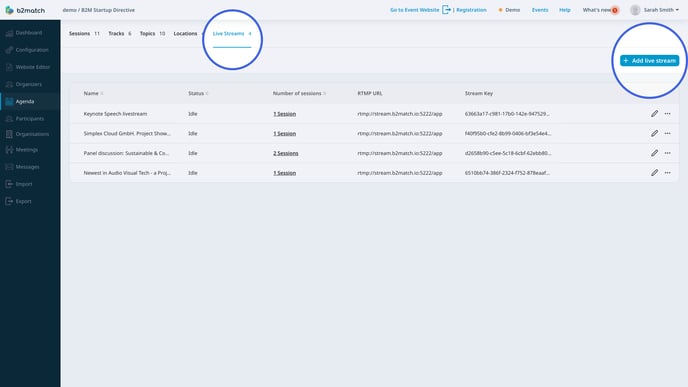Open Dashboard from the sidebar
Screen dimensions: 688x387
30,33
